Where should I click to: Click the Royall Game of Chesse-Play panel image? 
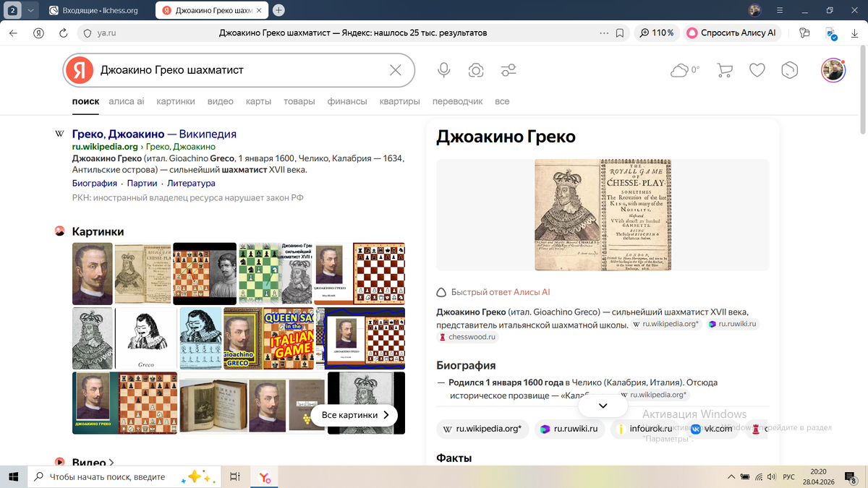coord(603,215)
